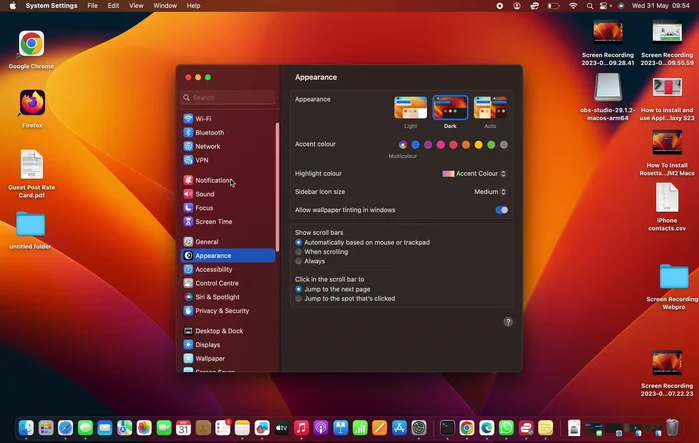699x443 pixels.
Task: Click the Focus sidebar item
Action: coord(204,208)
